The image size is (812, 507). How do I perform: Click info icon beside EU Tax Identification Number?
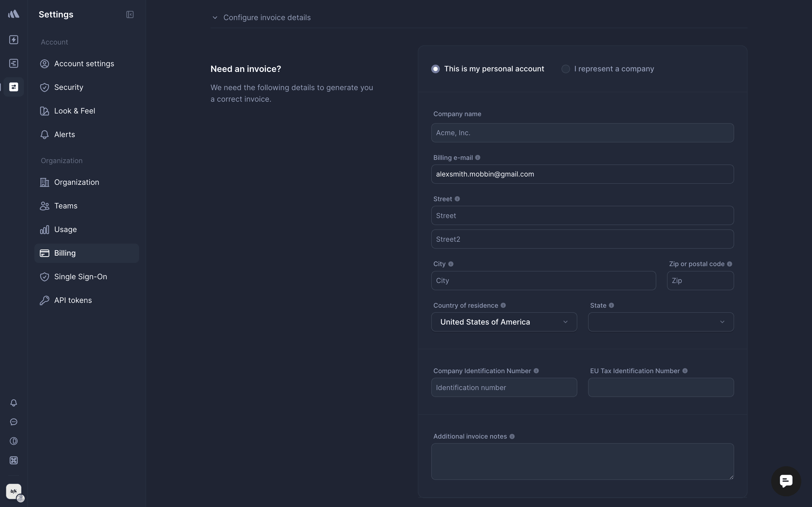tap(685, 371)
